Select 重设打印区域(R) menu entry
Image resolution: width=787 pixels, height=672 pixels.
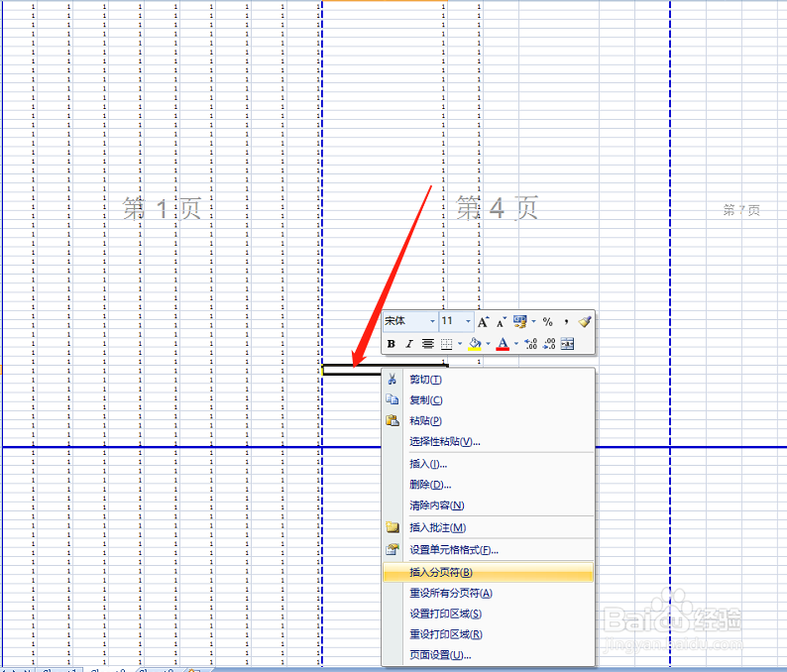point(488,634)
